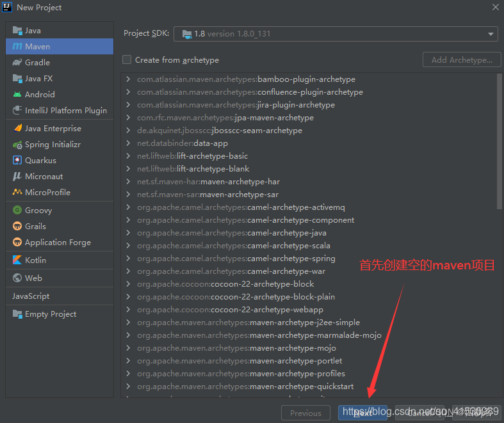Click the Empty Project folder icon
This screenshot has width=504, height=423.
tap(17, 314)
